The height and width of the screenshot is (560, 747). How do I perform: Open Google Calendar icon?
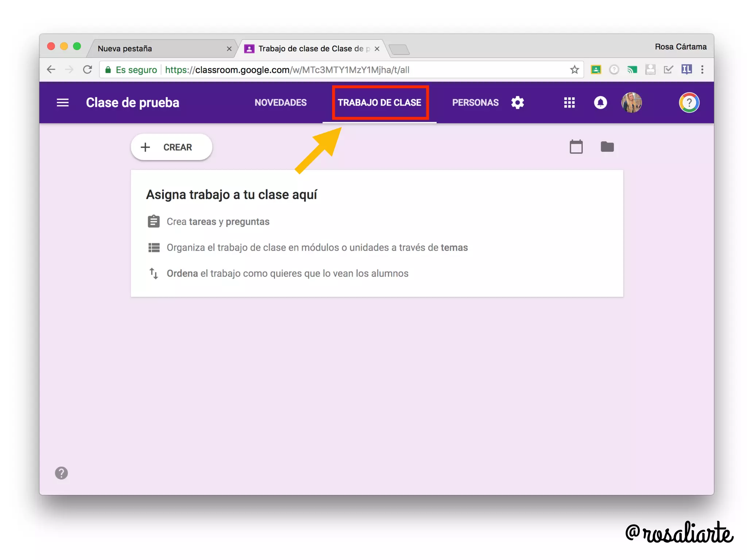pyautogui.click(x=576, y=147)
